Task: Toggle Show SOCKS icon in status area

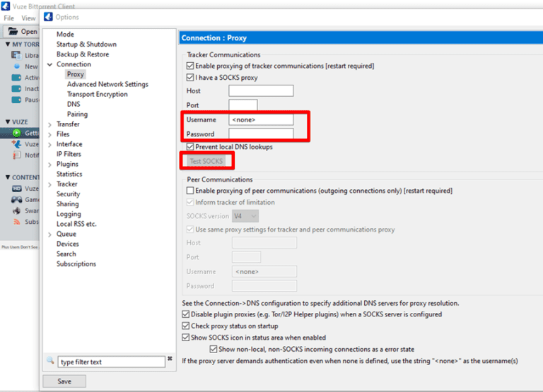Action: point(186,338)
